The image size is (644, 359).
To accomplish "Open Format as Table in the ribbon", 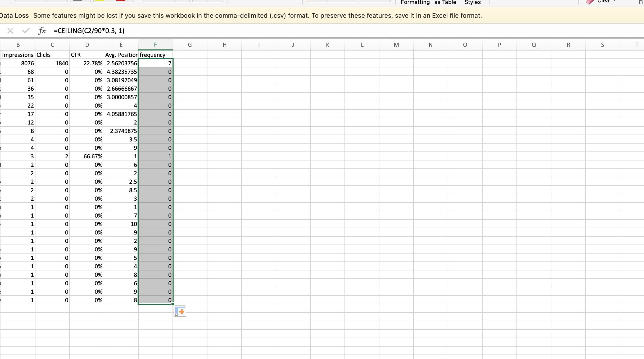I will [x=445, y=2].
